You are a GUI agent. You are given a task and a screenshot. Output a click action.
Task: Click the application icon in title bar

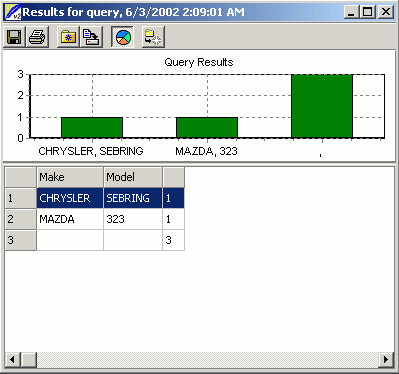pyautogui.click(x=13, y=12)
